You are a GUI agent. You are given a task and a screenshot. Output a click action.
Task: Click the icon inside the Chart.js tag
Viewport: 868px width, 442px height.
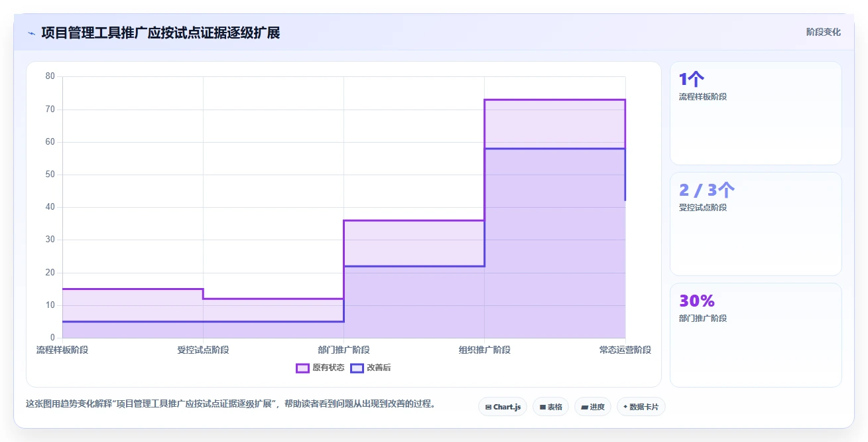tap(488, 407)
